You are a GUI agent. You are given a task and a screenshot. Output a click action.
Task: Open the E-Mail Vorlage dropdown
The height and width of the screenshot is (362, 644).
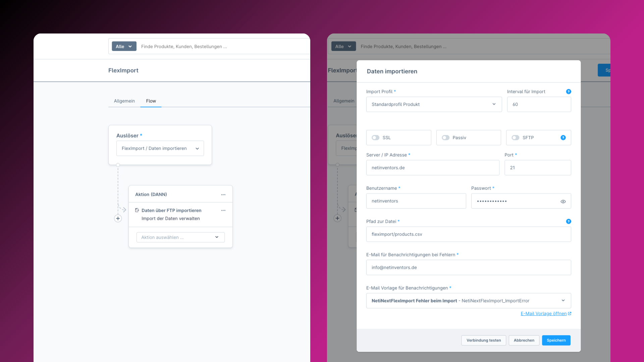pos(468,301)
